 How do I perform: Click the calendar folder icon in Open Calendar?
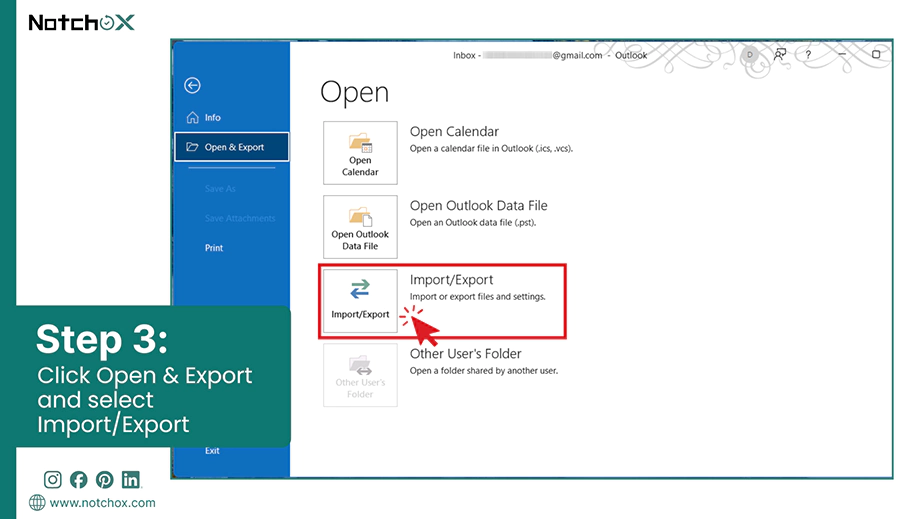coord(360,143)
